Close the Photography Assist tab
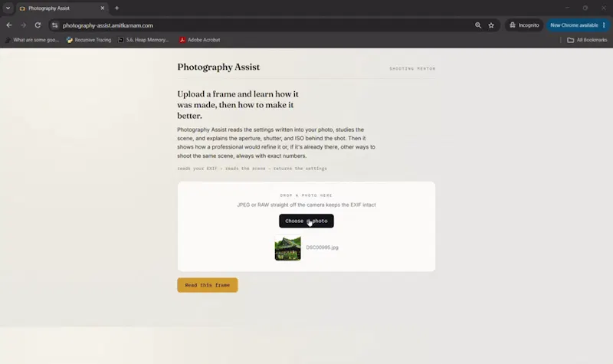The height and width of the screenshot is (364, 613). click(103, 8)
